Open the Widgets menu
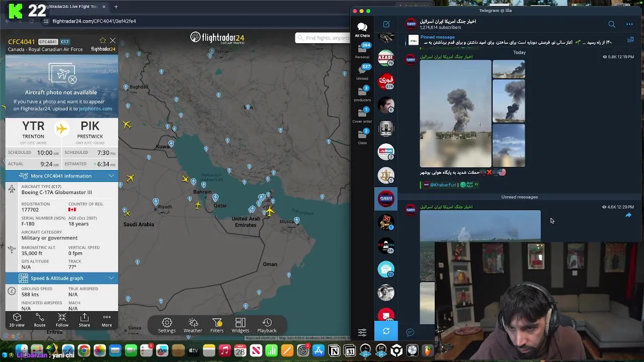The image size is (644, 362). tap(240, 325)
